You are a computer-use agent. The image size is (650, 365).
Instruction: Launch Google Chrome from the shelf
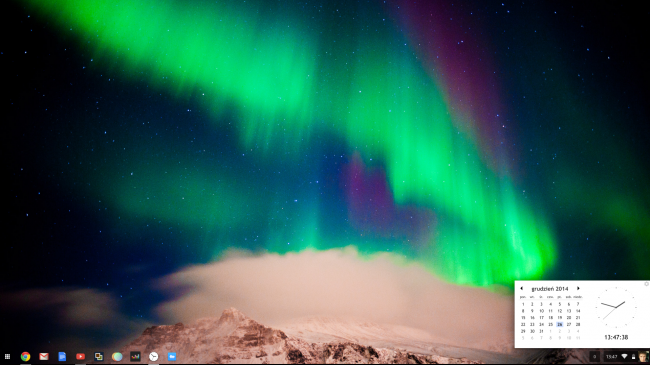(x=25, y=356)
